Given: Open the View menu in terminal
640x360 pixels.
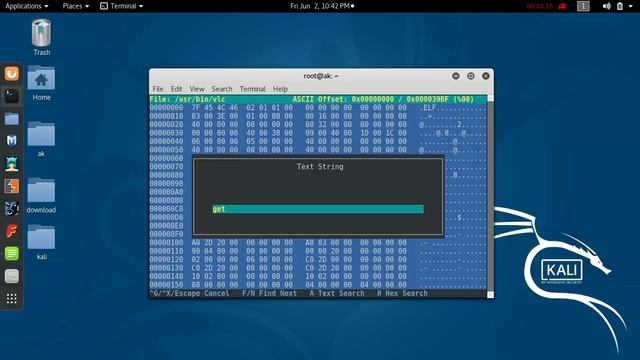Looking at the screenshot, I should click(x=197, y=89).
